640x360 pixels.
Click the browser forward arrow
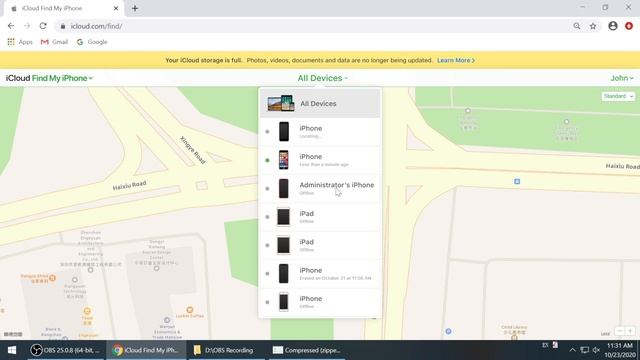pos(27,26)
